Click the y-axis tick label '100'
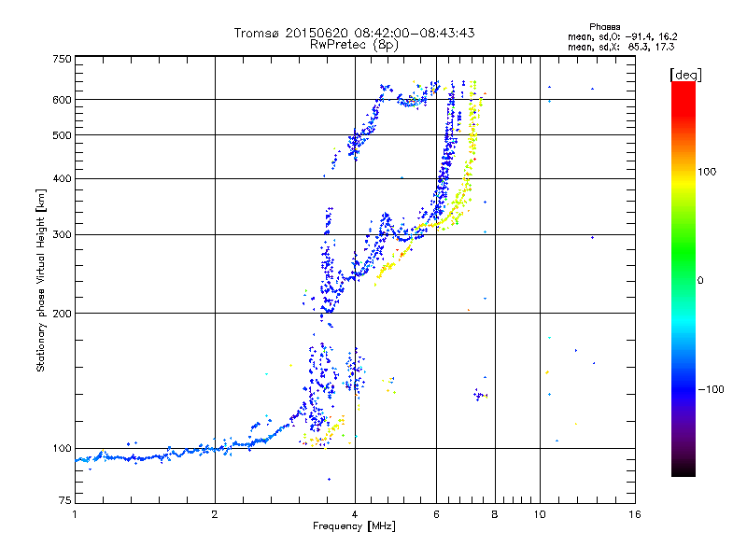Screen dimensions: 747x560 [x=62, y=448]
